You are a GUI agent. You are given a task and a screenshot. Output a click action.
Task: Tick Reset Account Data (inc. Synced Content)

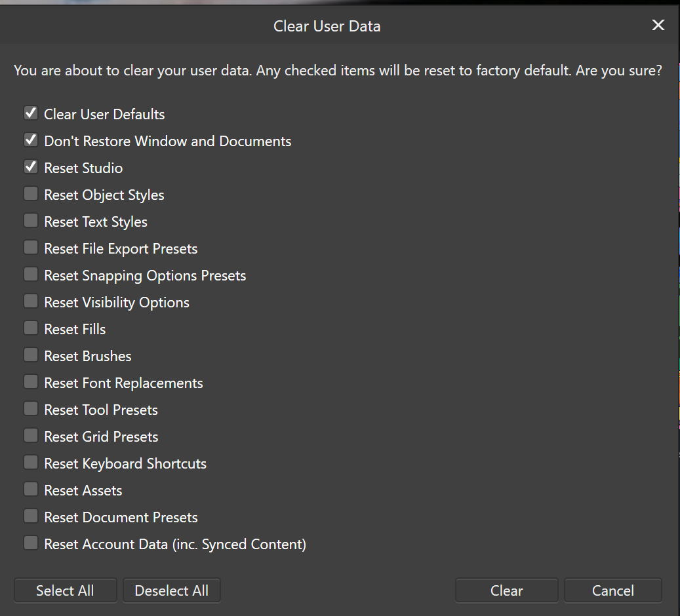(31, 543)
